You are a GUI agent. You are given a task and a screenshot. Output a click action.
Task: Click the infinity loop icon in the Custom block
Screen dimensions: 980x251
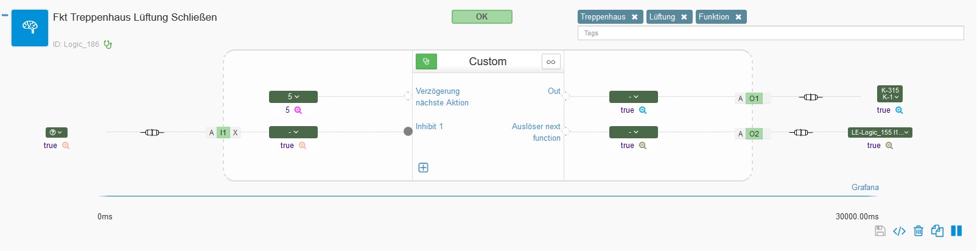pyautogui.click(x=551, y=62)
